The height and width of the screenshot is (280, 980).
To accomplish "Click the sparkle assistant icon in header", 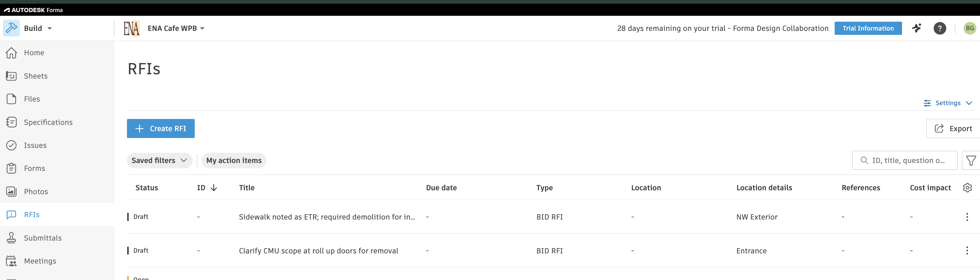I will (917, 28).
